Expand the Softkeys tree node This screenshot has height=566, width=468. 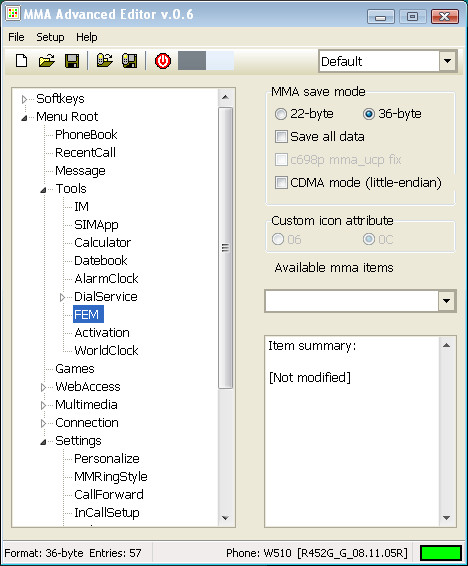[x=24, y=99]
